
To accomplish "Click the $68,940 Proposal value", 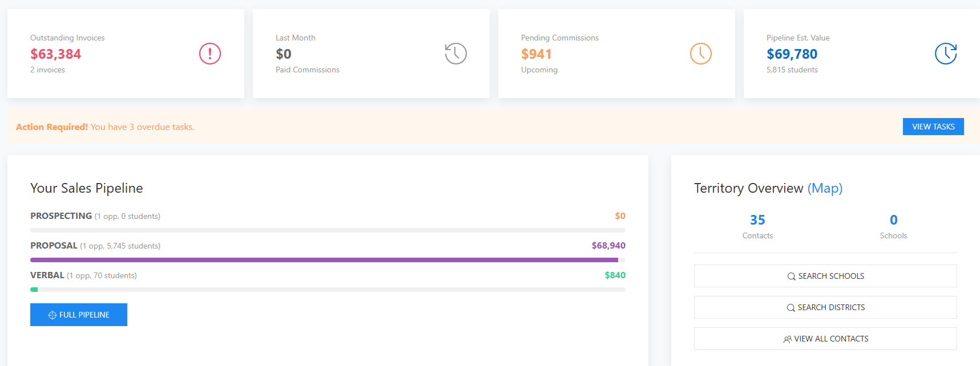I will [x=608, y=246].
